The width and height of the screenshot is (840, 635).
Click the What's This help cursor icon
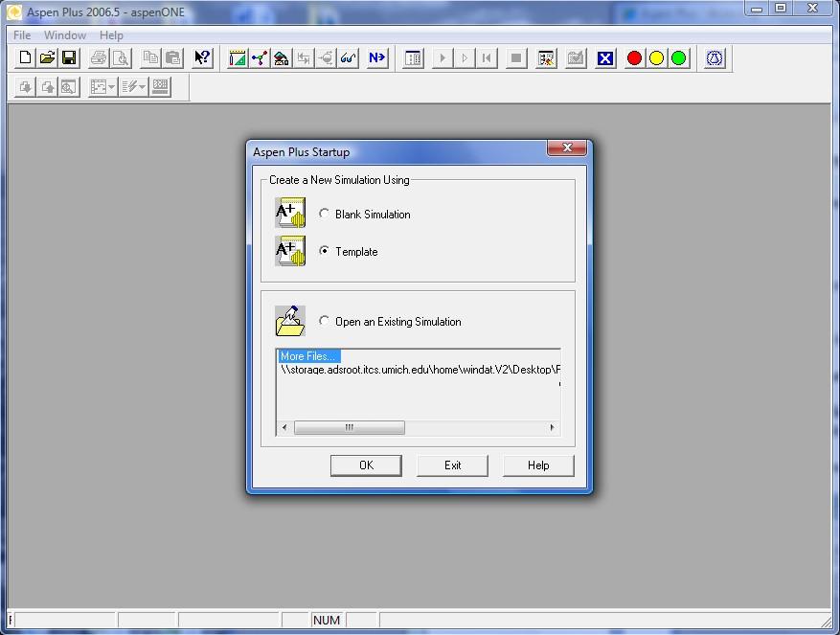[201, 58]
